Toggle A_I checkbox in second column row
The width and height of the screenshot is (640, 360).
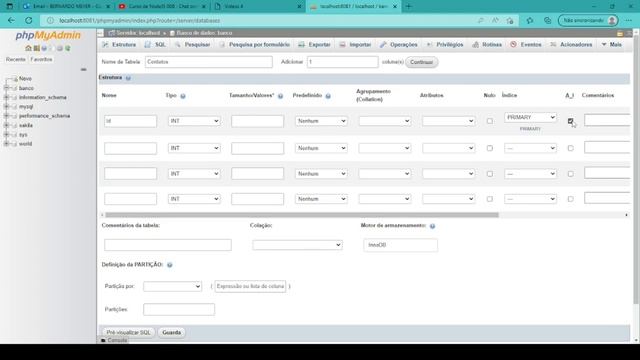coord(570,148)
